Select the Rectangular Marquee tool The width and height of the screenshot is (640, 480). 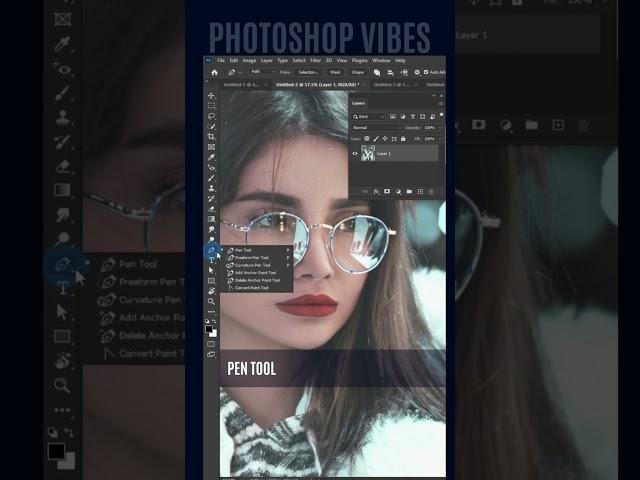click(211, 106)
